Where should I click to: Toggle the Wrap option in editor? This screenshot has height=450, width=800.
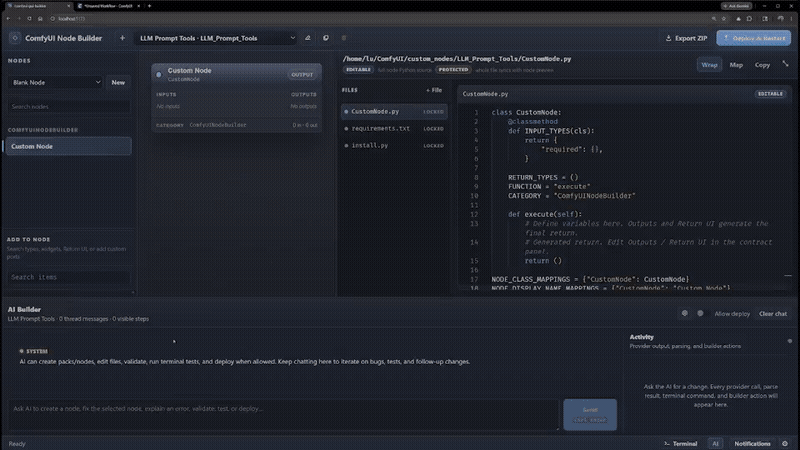pyautogui.click(x=709, y=65)
